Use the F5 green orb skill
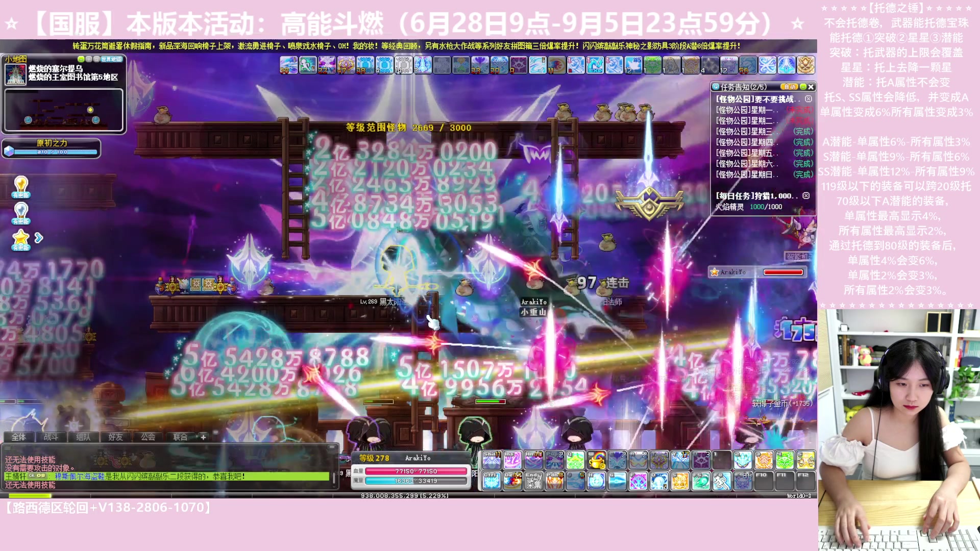 point(701,481)
